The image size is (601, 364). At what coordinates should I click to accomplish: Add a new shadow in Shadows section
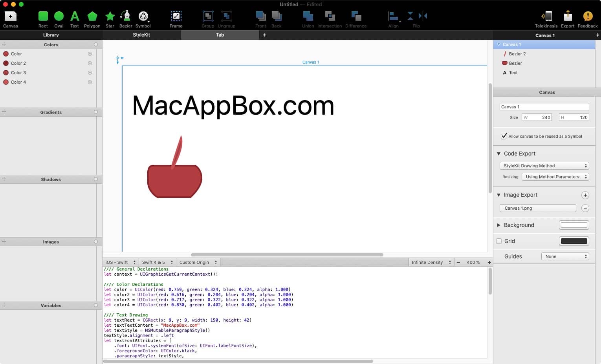click(x=4, y=179)
